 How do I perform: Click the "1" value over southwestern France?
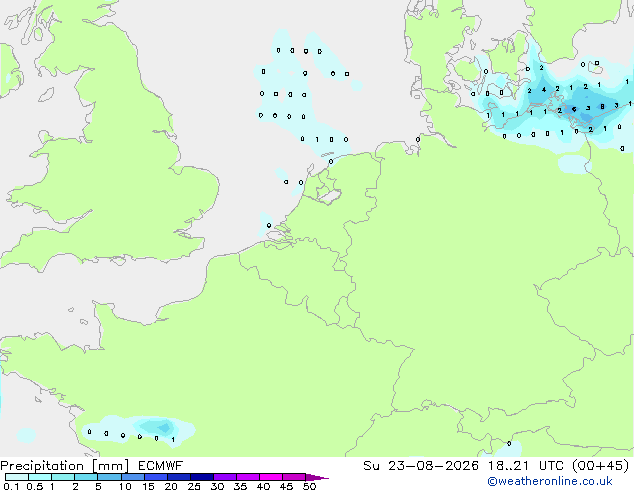[173, 439]
